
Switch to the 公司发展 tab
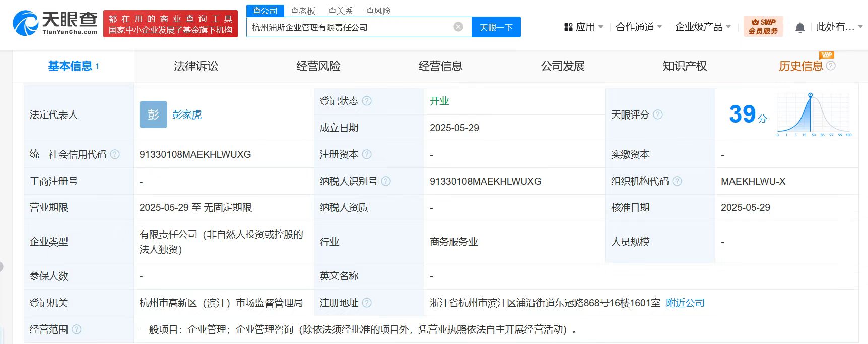(x=563, y=66)
